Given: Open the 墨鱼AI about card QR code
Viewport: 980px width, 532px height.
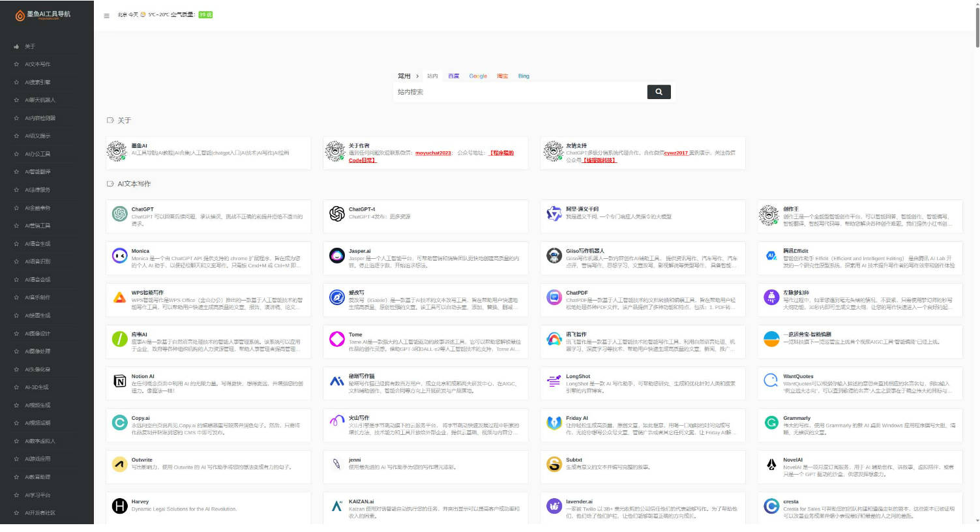Looking at the screenshot, I should click(117, 151).
